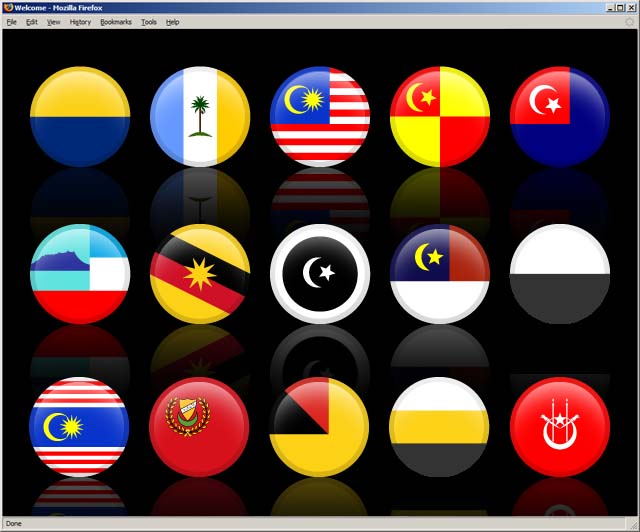Click the 'Welcome - Mozilla Firefox' window title
Image resolution: width=640 pixels, height=532 pixels.
pos(58,8)
